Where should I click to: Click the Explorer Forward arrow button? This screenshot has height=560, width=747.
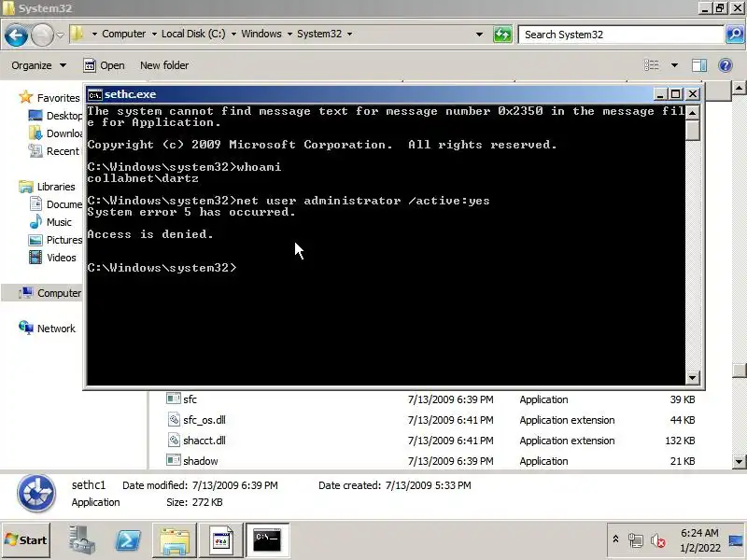coord(42,35)
